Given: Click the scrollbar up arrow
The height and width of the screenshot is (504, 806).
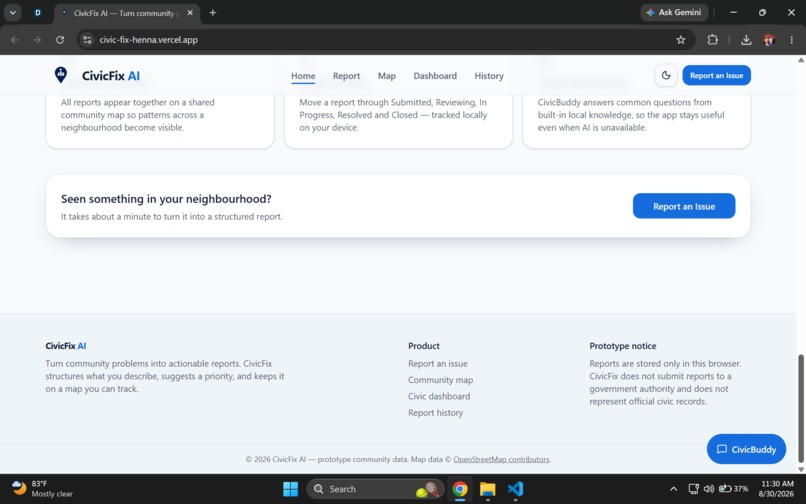Looking at the screenshot, I should tap(800, 60).
